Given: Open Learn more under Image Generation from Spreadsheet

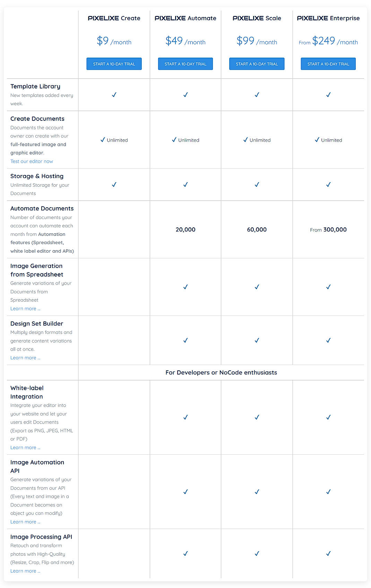Looking at the screenshot, I should tap(25, 308).
